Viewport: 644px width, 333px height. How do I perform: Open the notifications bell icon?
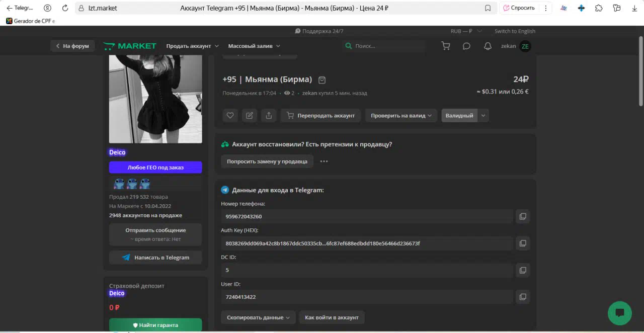pos(488,46)
